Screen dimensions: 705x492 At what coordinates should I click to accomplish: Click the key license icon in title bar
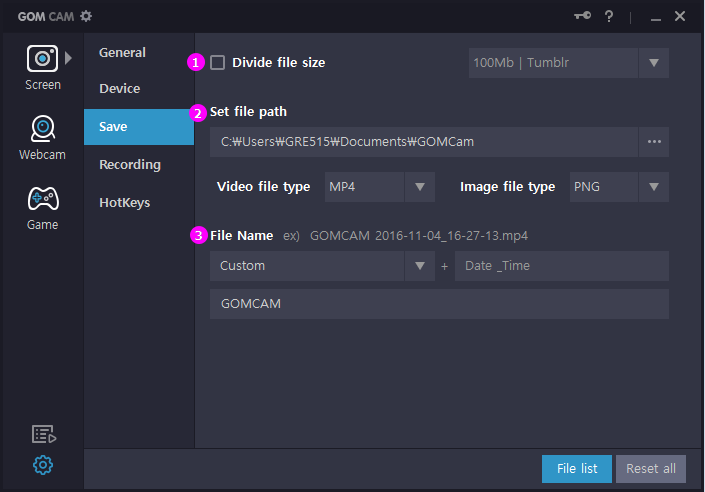click(x=582, y=16)
